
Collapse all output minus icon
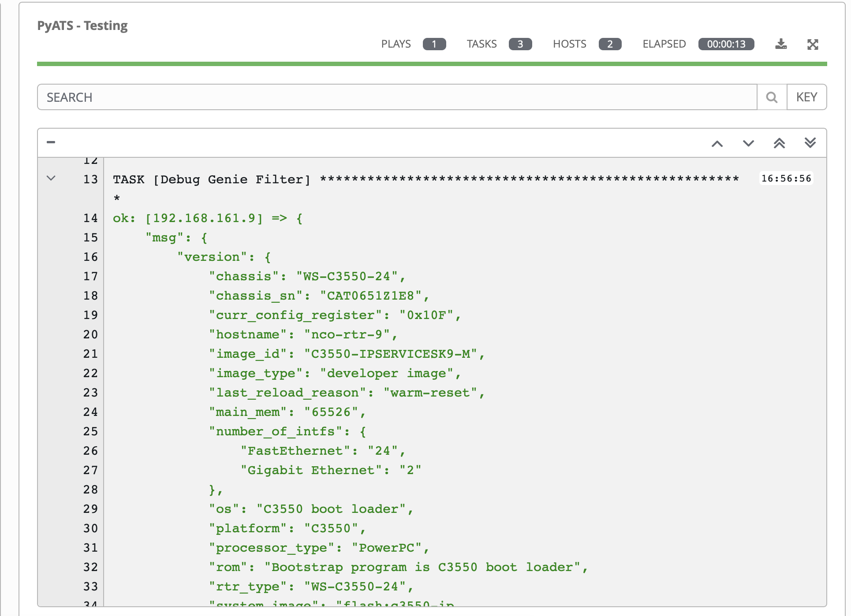[x=51, y=142]
